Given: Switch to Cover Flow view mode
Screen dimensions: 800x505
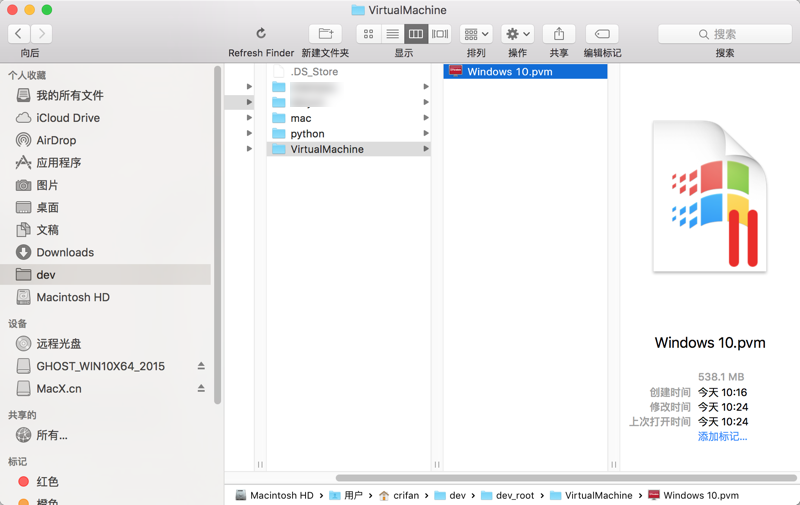Looking at the screenshot, I should point(440,34).
